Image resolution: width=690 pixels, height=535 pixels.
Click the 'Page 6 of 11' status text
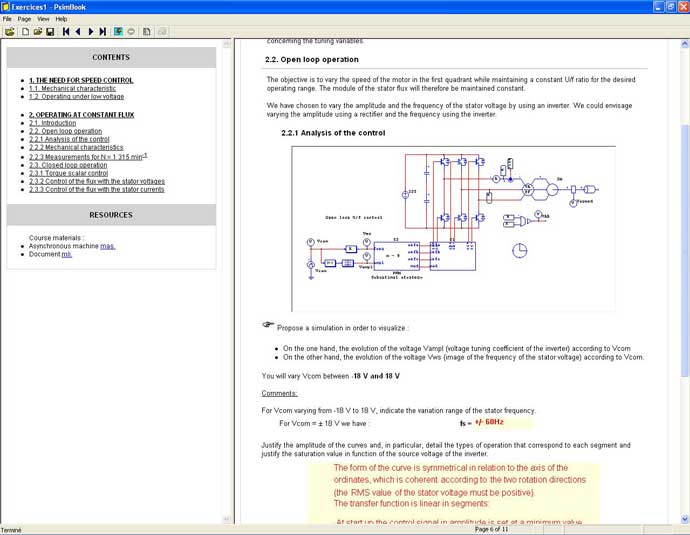click(x=491, y=529)
